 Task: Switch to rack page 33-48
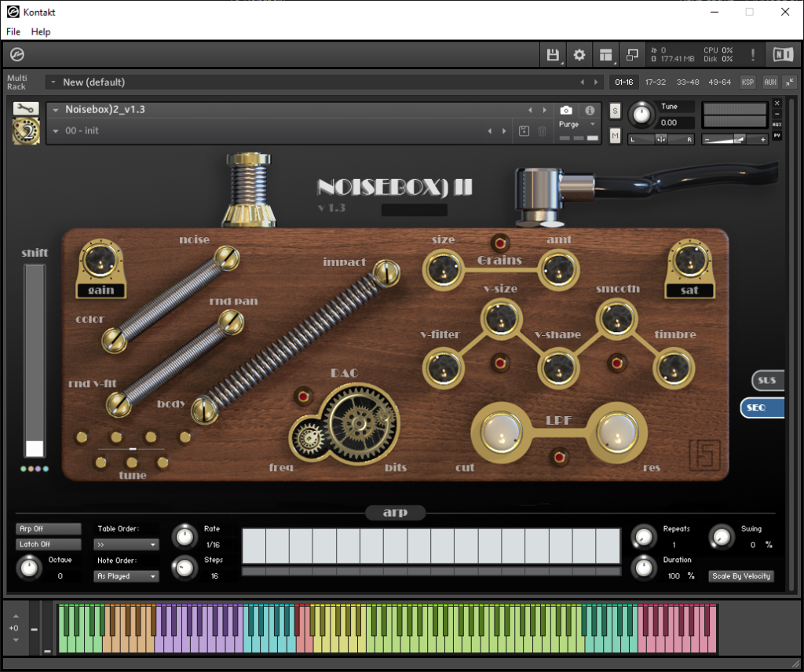(688, 82)
